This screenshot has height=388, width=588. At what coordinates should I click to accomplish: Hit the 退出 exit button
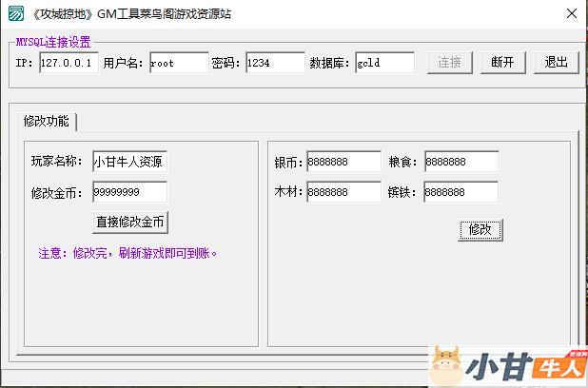(556, 63)
